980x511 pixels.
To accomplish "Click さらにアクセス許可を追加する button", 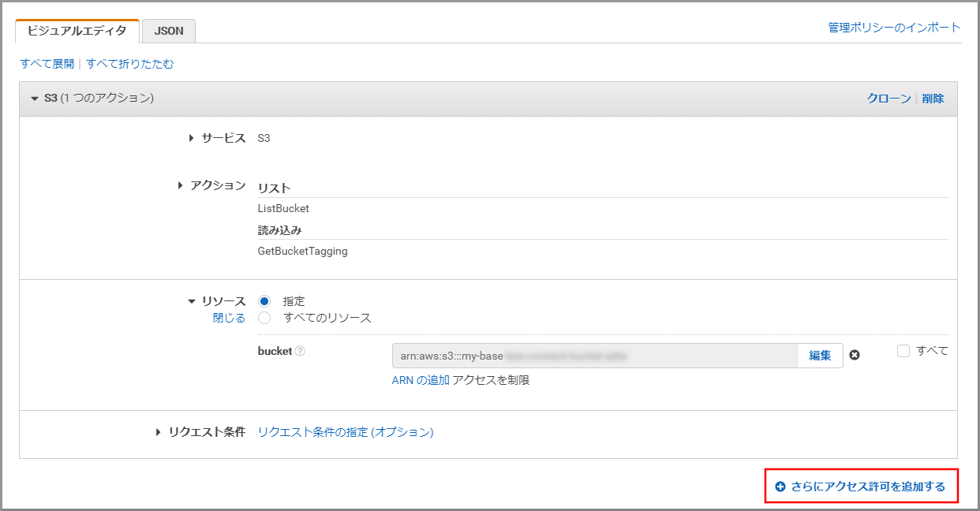I will [x=861, y=487].
